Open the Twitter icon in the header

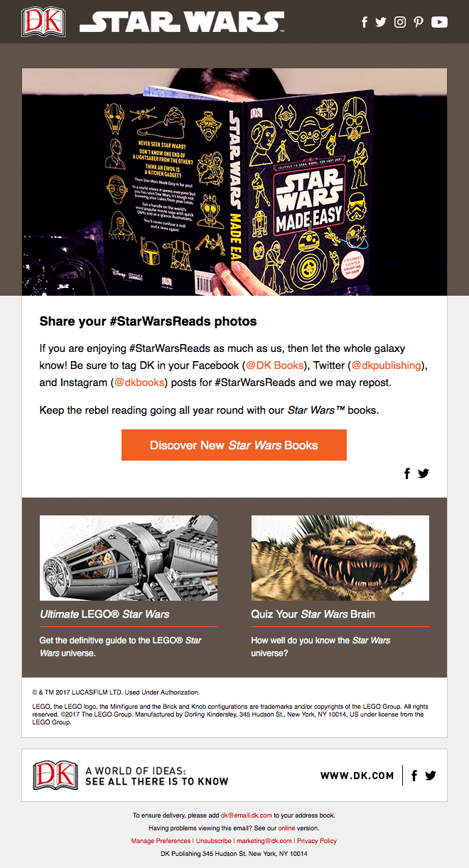381,22
